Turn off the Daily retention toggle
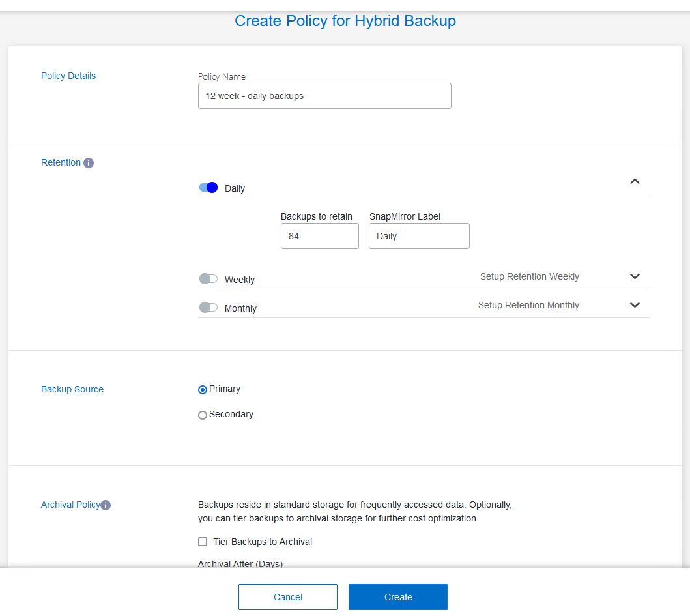This screenshot has width=690, height=616. [208, 188]
